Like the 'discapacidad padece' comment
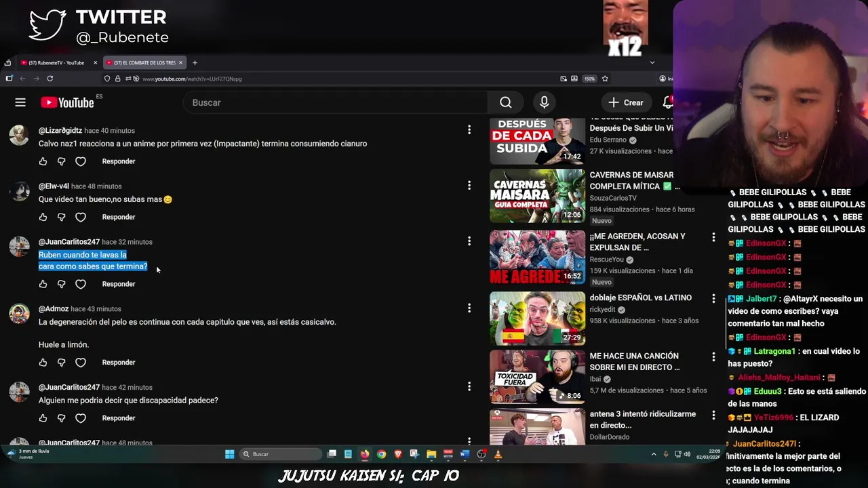The width and height of the screenshot is (868, 488). 43,418
